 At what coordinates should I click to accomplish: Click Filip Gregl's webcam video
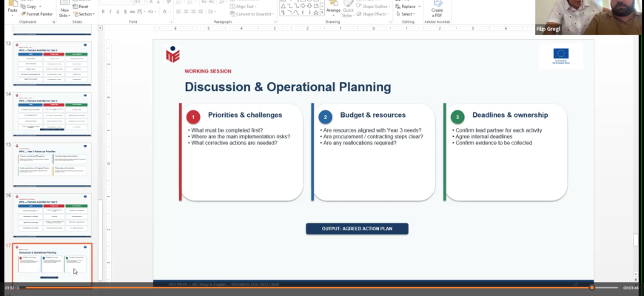pos(589,17)
